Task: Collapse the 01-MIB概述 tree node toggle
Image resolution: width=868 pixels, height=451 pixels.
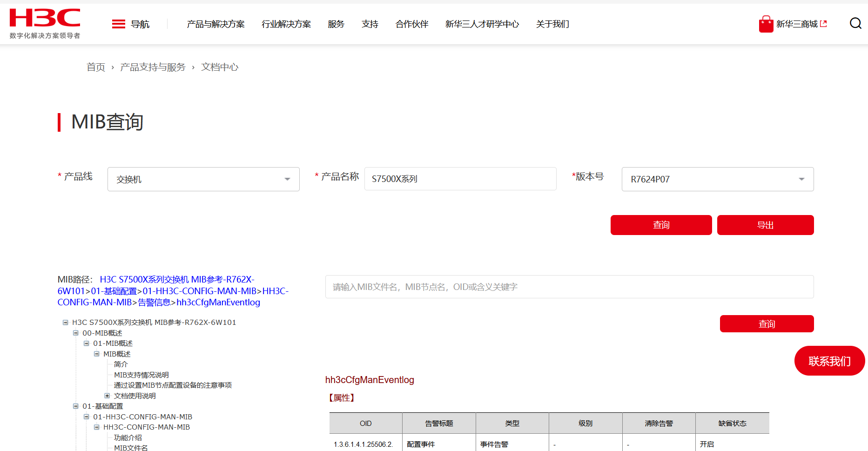Action: coord(87,343)
